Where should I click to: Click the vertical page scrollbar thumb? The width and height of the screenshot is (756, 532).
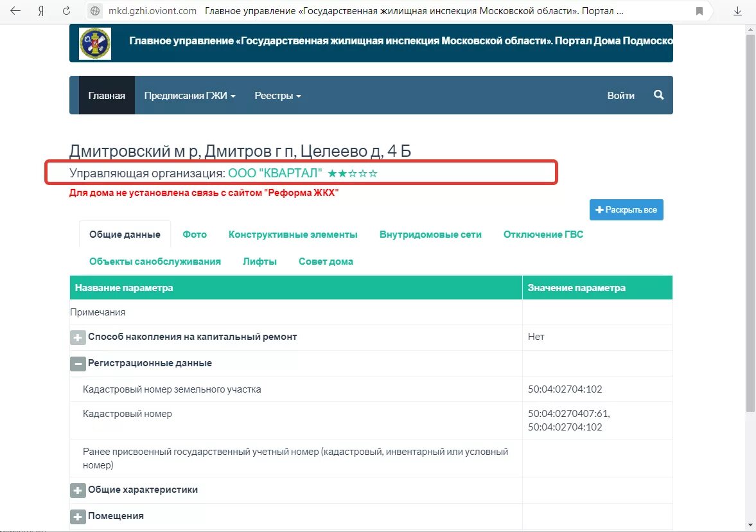tap(750, 222)
